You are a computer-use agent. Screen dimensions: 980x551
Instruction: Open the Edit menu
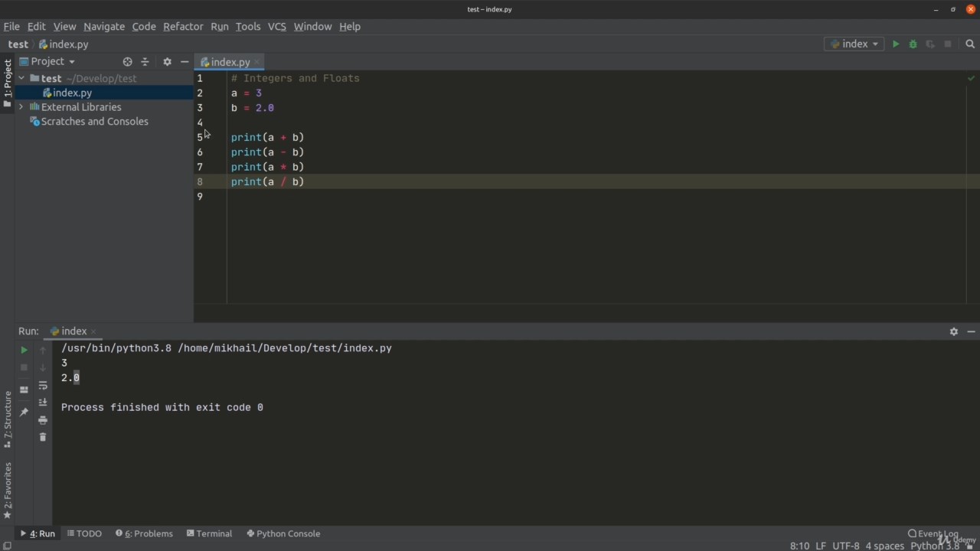pyautogui.click(x=36, y=26)
